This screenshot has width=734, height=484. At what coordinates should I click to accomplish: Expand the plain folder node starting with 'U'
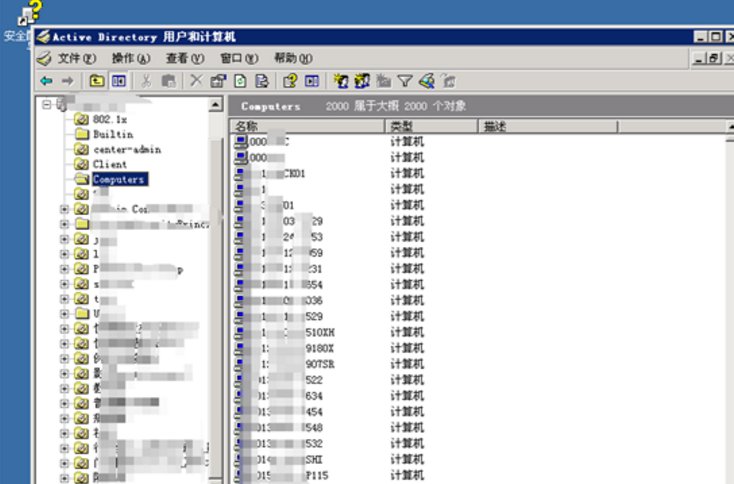pyautogui.click(x=64, y=314)
